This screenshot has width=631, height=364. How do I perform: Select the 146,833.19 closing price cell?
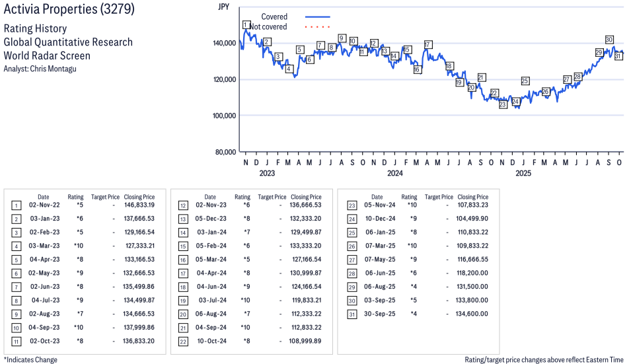(139, 206)
